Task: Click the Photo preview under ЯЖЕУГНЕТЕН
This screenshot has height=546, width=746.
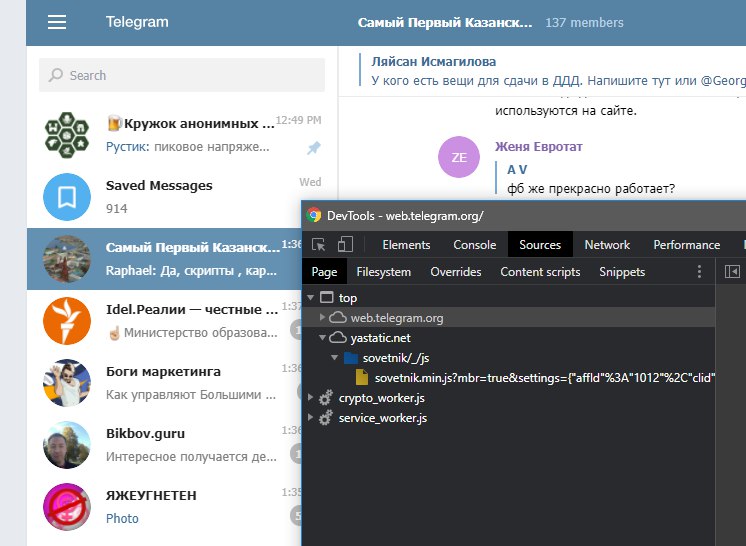Action: [x=122, y=518]
